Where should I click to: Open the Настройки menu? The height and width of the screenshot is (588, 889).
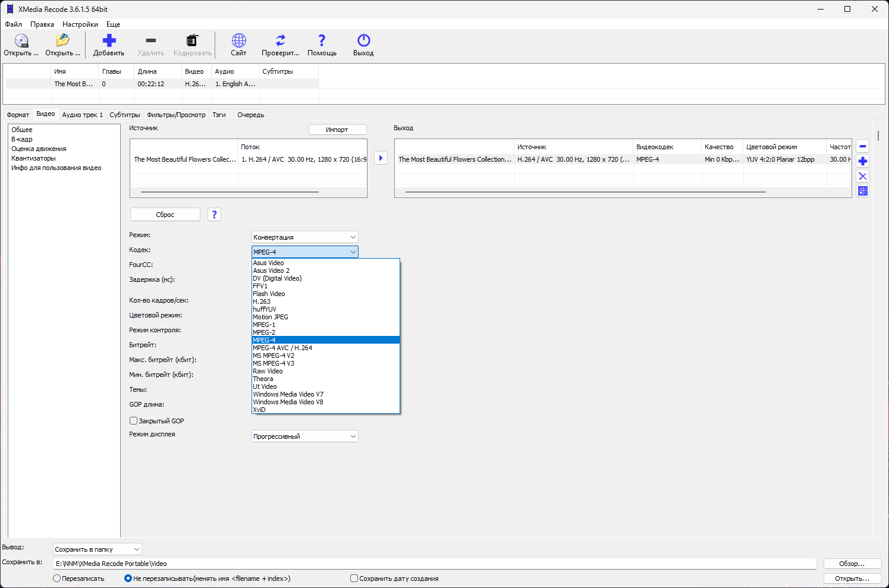[x=80, y=24]
